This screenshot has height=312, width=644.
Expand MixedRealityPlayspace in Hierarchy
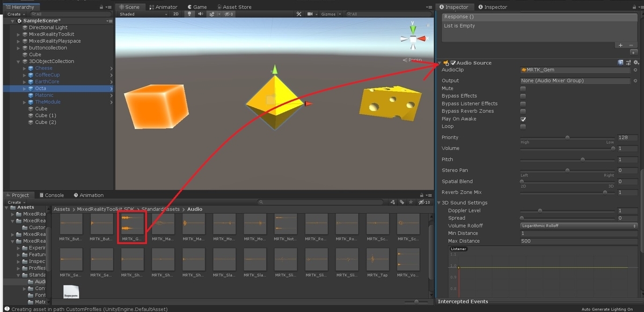19,41
